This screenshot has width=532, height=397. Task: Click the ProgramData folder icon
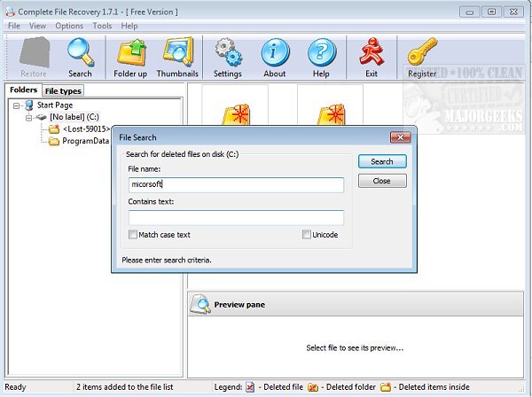click(x=54, y=141)
